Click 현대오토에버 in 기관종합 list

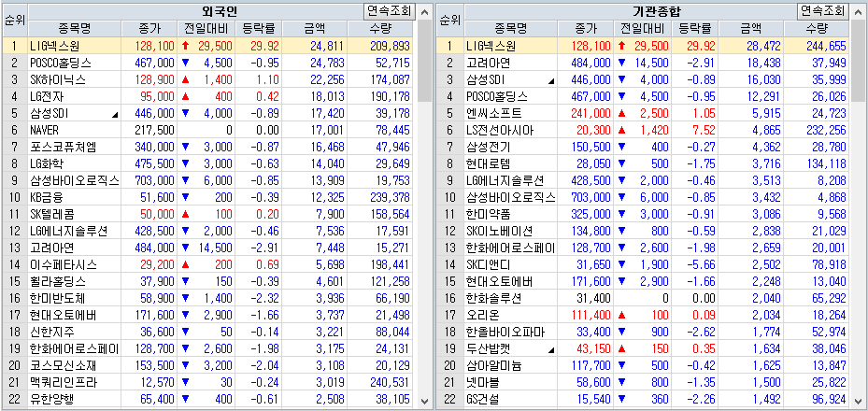499,281
